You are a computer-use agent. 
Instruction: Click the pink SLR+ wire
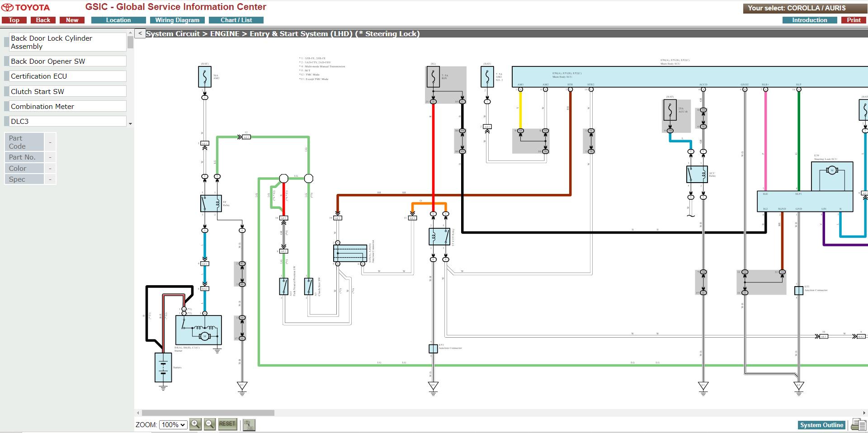point(765,140)
